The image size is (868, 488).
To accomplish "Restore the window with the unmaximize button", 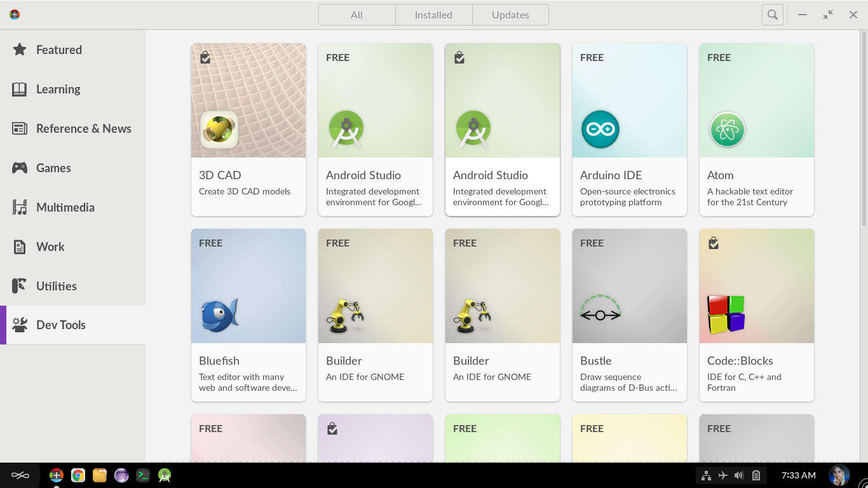I will (828, 15).
